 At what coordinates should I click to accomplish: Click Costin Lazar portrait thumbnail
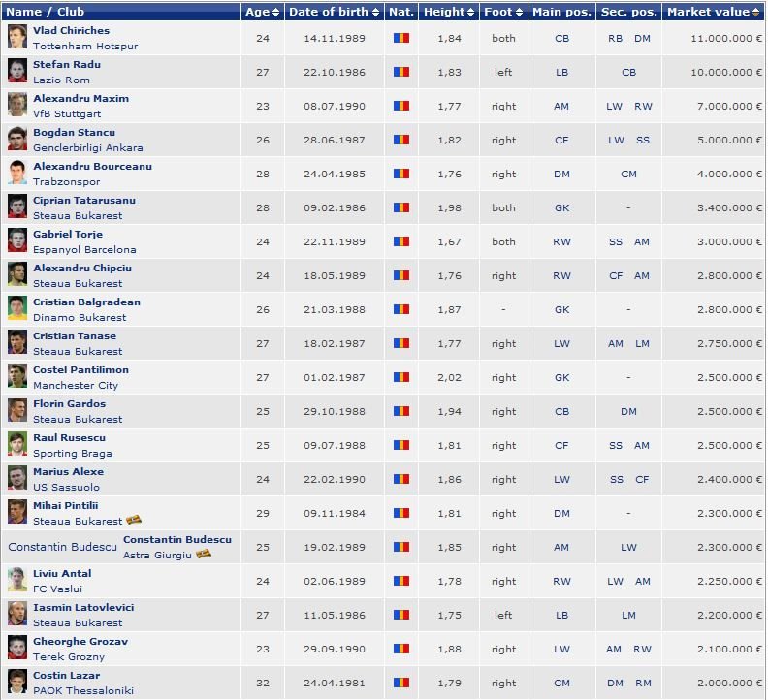pyautogui.click(x=17, y=682)
